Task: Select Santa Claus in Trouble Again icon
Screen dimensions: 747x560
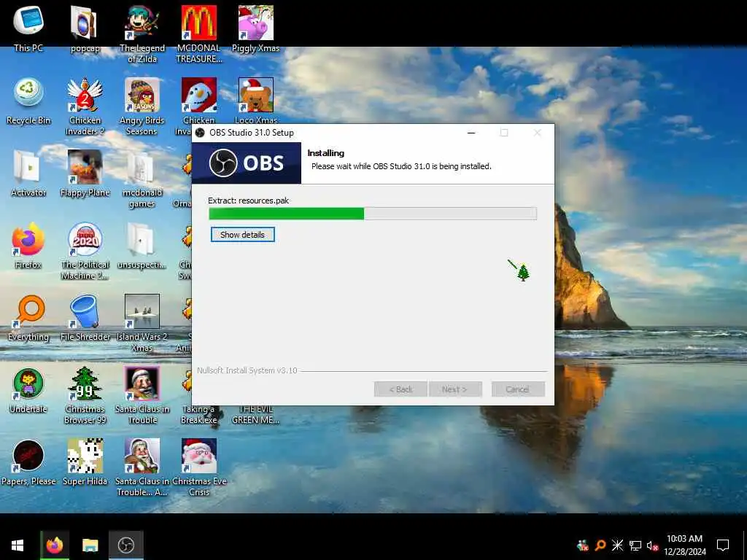Action: [x=142, y=469]
